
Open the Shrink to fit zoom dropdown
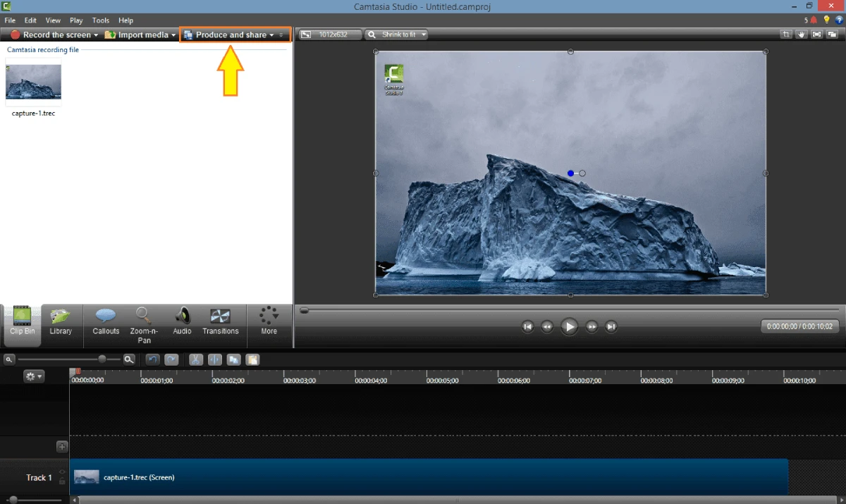coord(396,34)
